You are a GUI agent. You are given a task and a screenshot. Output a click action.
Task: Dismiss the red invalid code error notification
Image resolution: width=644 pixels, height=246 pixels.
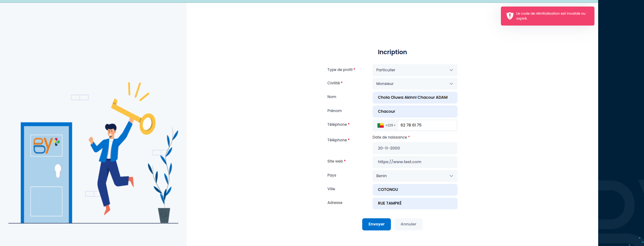tap(547, 16)
